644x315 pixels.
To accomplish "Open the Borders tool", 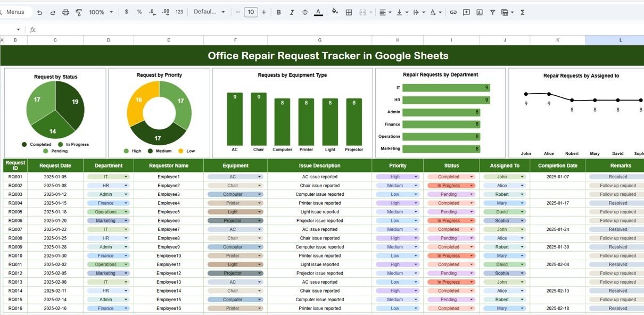I will pos(349,12).
